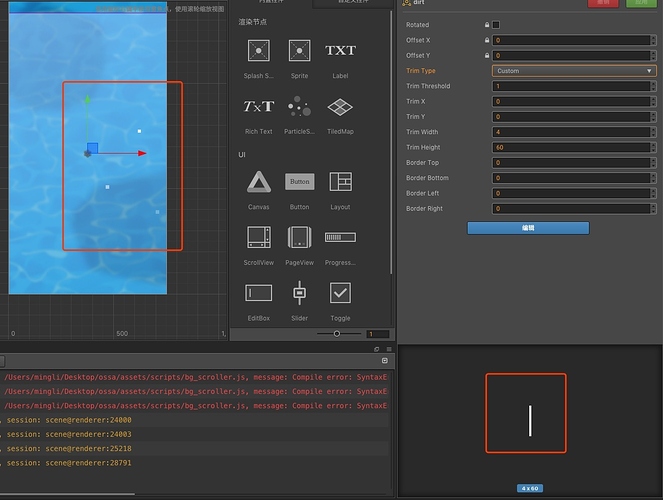663x500 pixels.
Task: Pick the Sprite node in the library
Action: (x=299, y=51)
